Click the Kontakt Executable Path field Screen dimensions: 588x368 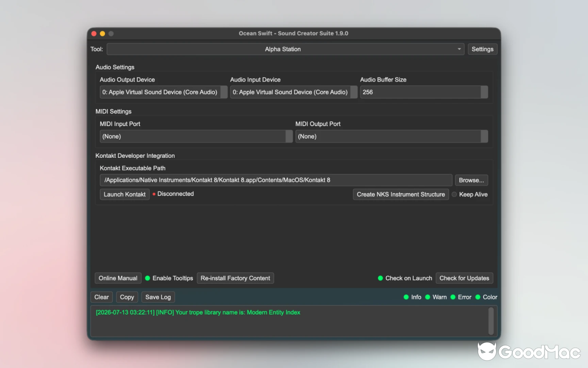276,180
